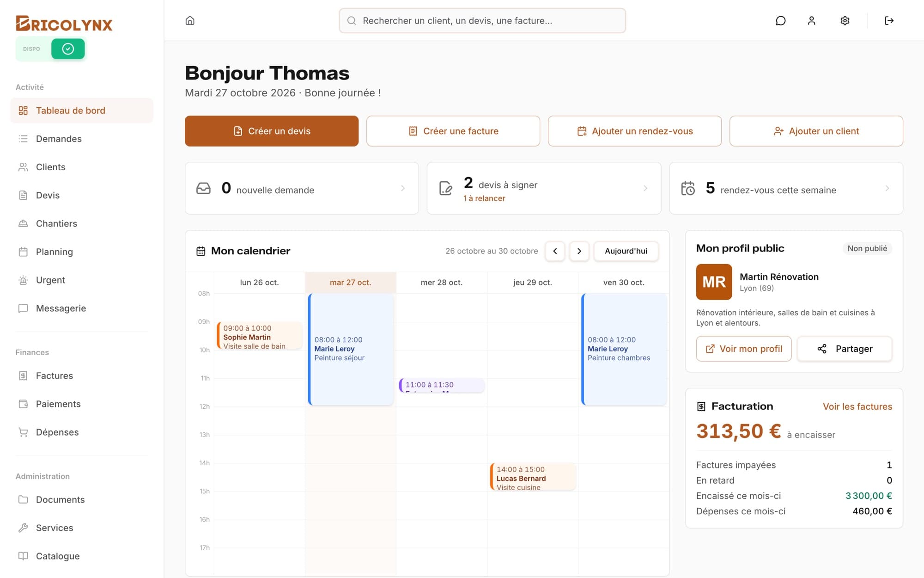Open Catalogue in the sidebar

82,556
